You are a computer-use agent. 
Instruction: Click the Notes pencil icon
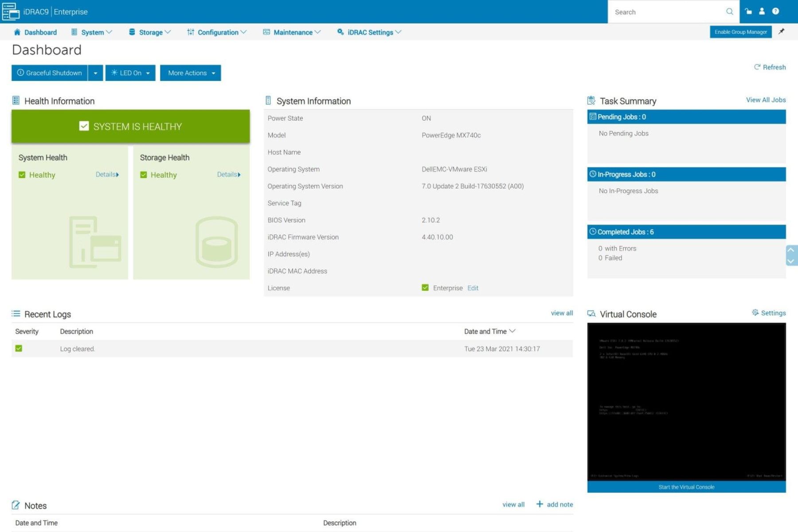(16, 505)
